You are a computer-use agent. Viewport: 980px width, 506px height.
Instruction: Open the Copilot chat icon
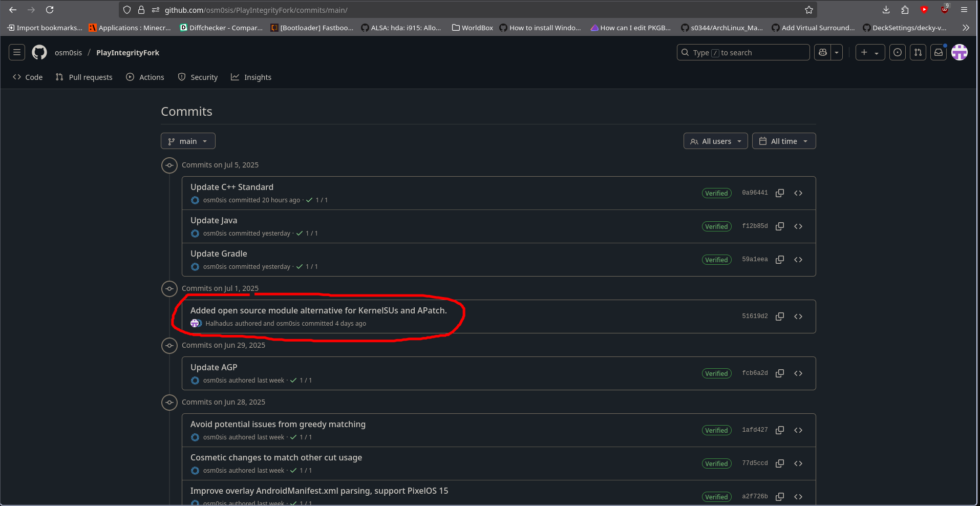(x=823, y=52)
